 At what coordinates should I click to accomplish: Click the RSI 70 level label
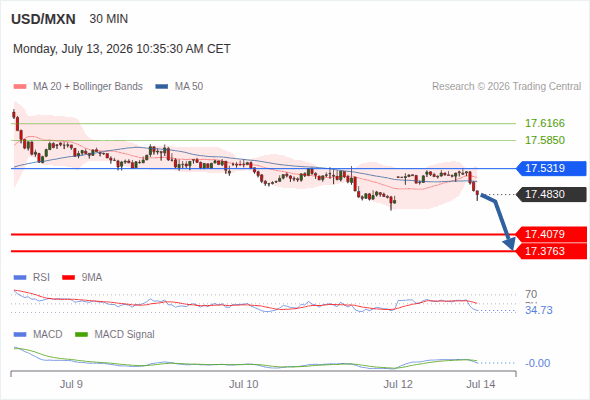coord(531,294)
